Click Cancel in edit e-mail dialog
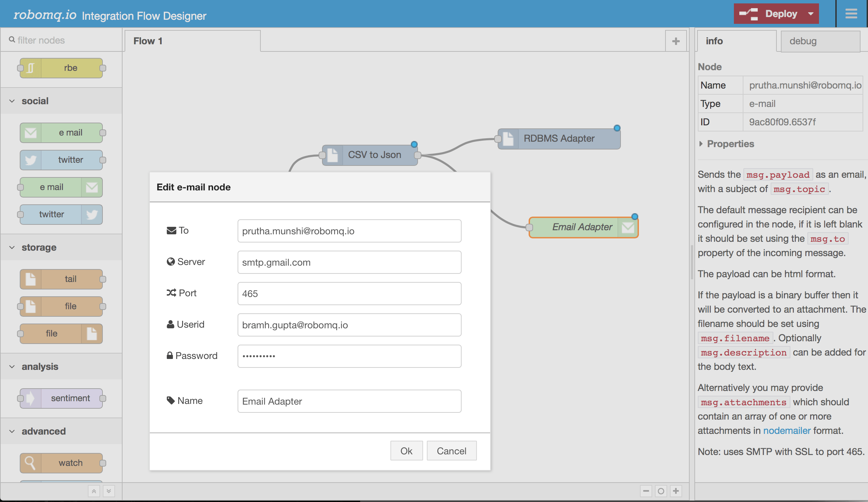 (x=452, y=451)
